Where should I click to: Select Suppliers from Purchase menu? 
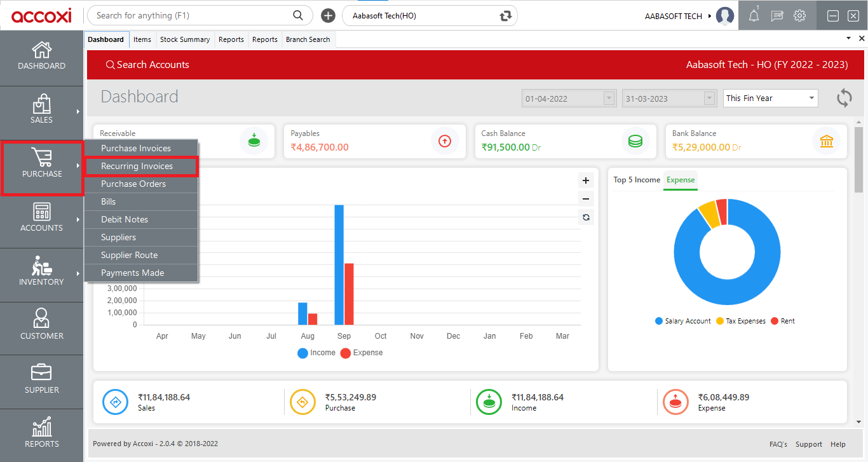[x=141, y=237]
